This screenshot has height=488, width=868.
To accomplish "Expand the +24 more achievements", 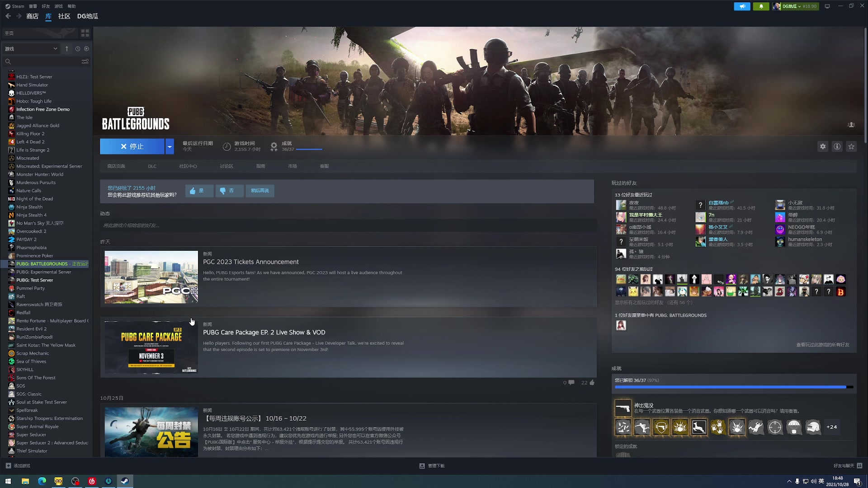I will [x=831, y=427].
